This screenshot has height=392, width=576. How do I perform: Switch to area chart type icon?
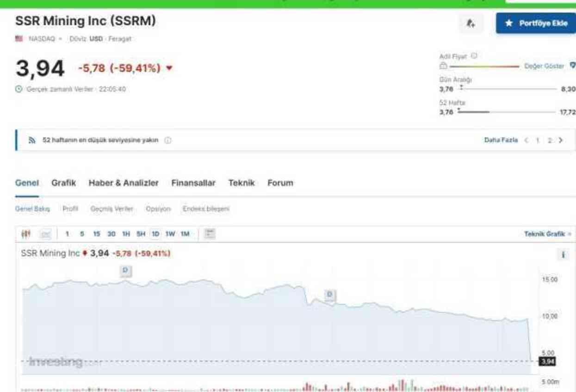click(45, 234)
